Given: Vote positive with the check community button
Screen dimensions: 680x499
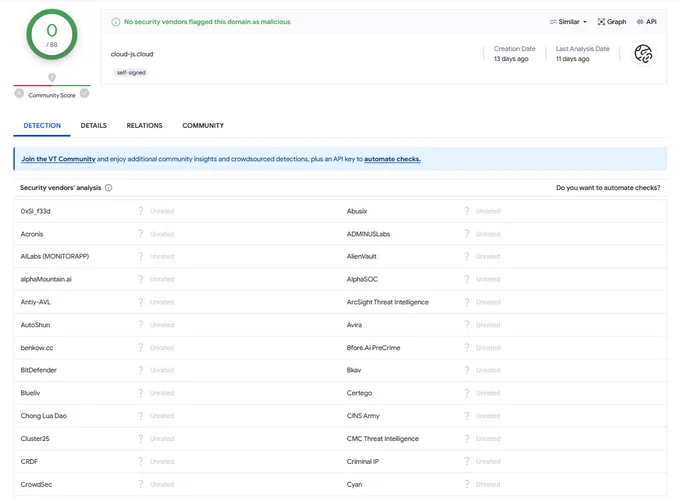Looking at the screenshot, I should [85, 93].
